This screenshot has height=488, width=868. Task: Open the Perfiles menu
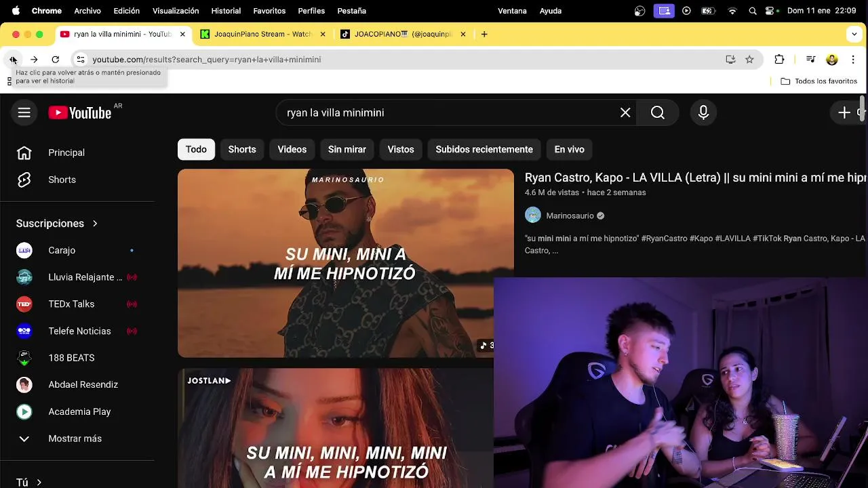[311, 11]
